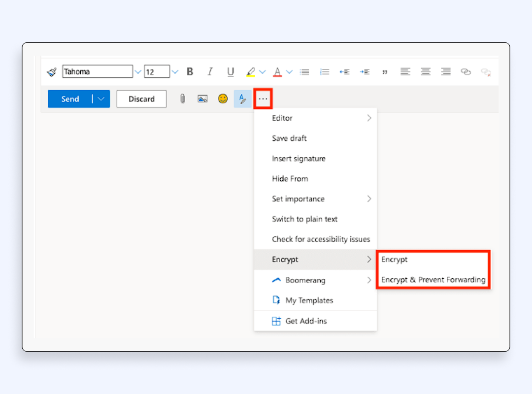The image size is (532, 394).
Task: Insert a numbered list
Action: pos(324,72)
